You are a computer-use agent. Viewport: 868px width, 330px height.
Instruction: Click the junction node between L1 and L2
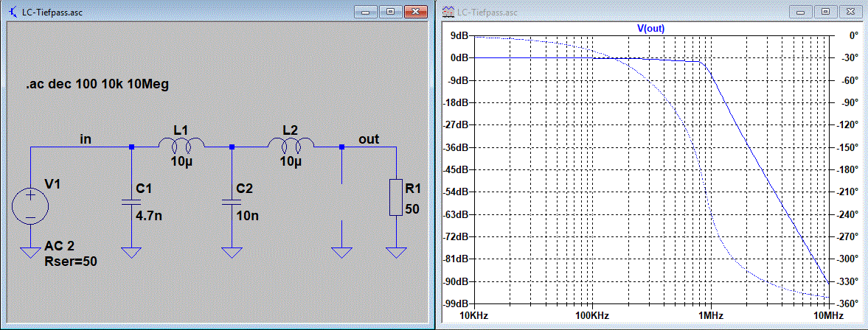pos(232,147)
